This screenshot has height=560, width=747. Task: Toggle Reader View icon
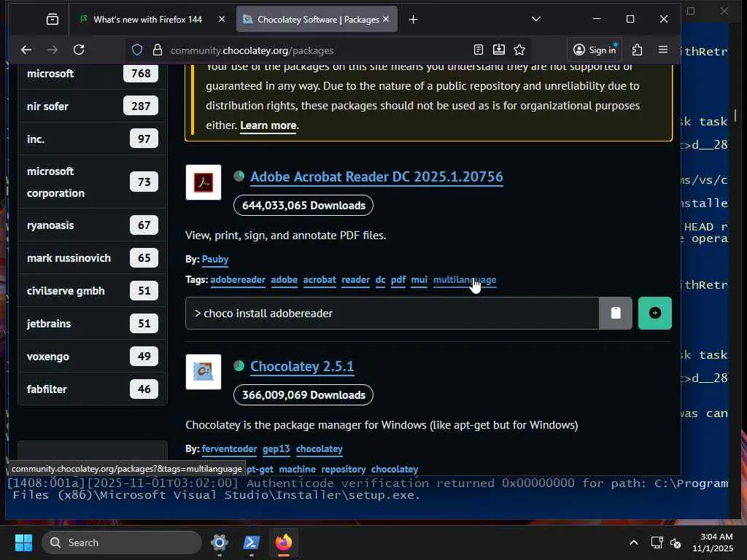click(x=479, y=50)
